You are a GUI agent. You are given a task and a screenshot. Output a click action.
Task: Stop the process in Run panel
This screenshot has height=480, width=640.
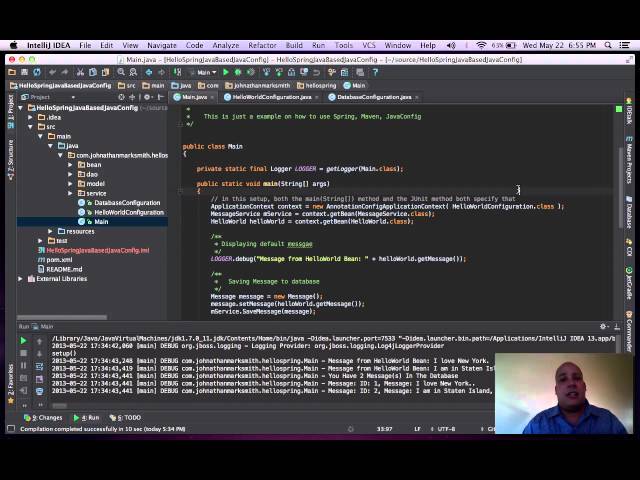coord(23,353)
